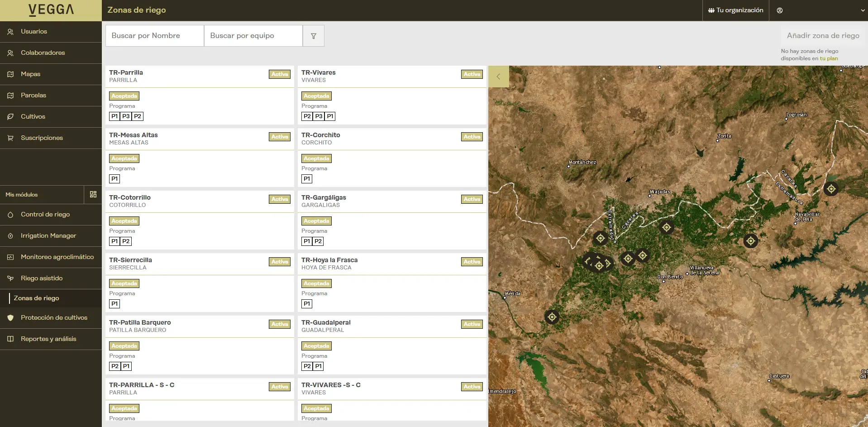Go to Usuarios in sidebar
Image resolution: width=868 pixels, height=427 pixels.
point(51,32)
